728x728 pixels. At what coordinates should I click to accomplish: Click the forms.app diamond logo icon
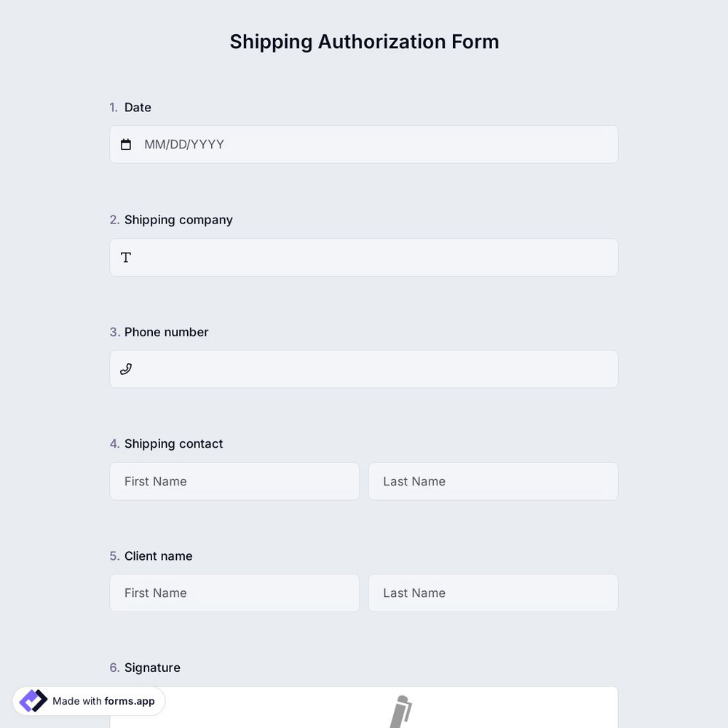[32, 700]
